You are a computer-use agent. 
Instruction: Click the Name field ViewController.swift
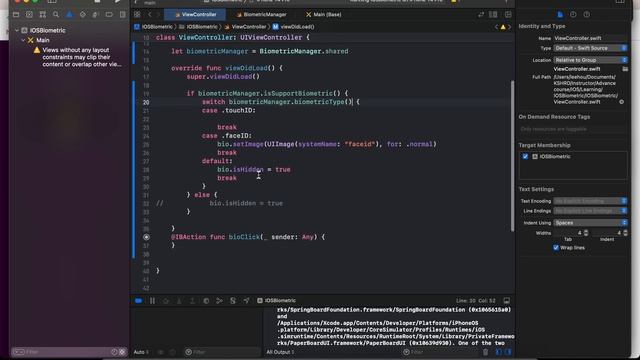(x=590, y=38)
